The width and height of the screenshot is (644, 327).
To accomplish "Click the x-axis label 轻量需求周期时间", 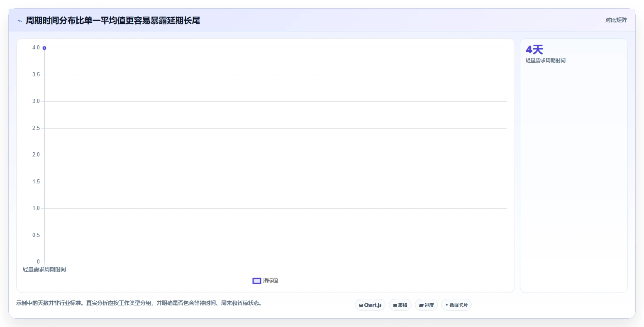I will 44,270.
